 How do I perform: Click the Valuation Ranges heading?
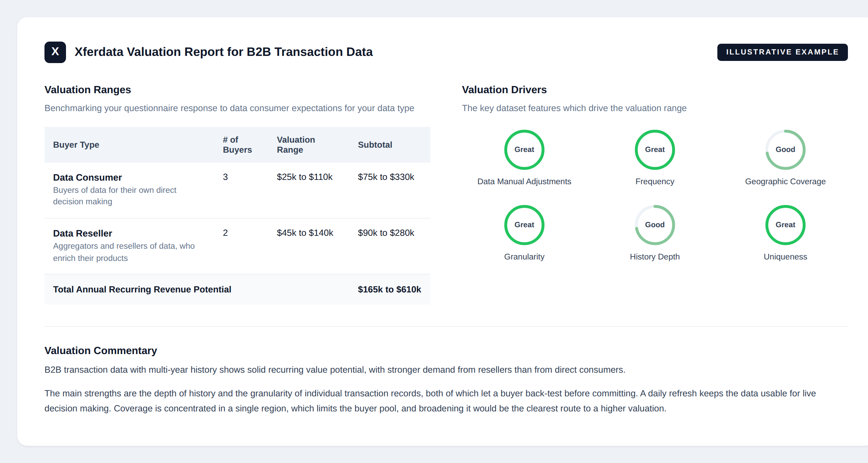coord(88,90)
